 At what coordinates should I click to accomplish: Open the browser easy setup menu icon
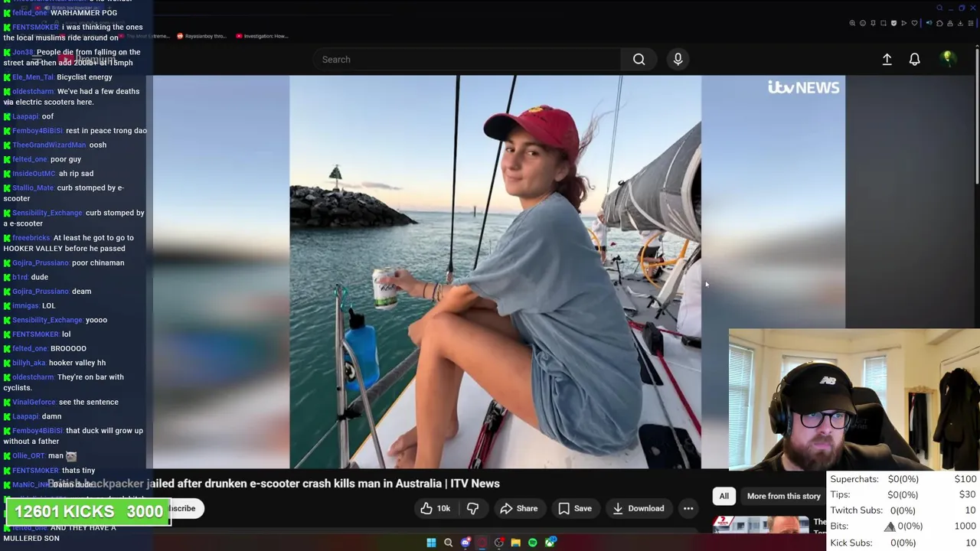click(971, 23)
